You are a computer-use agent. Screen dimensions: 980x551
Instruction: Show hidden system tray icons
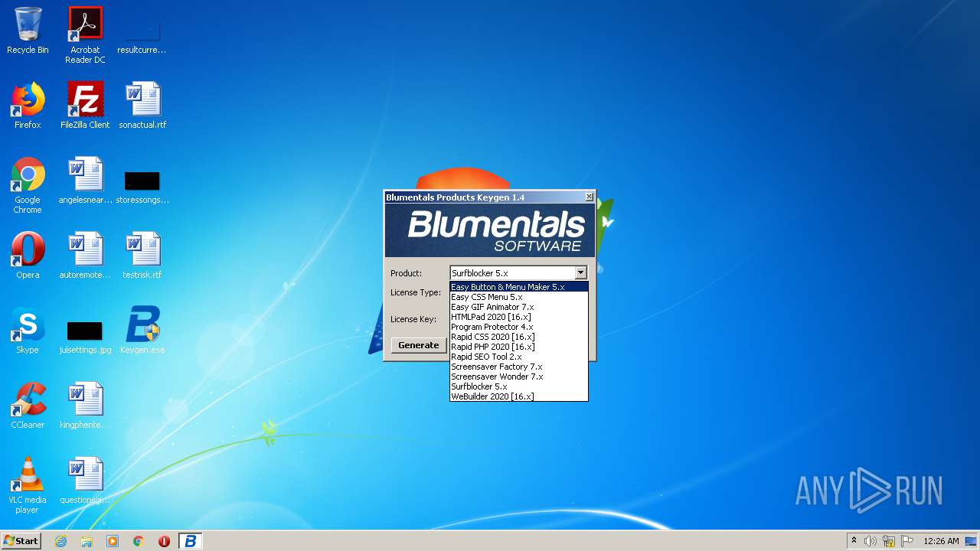pyautogui.click(x=854, y=541)
